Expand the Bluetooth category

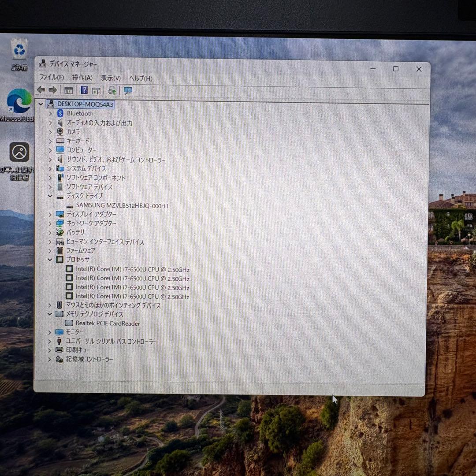(50, 114)
